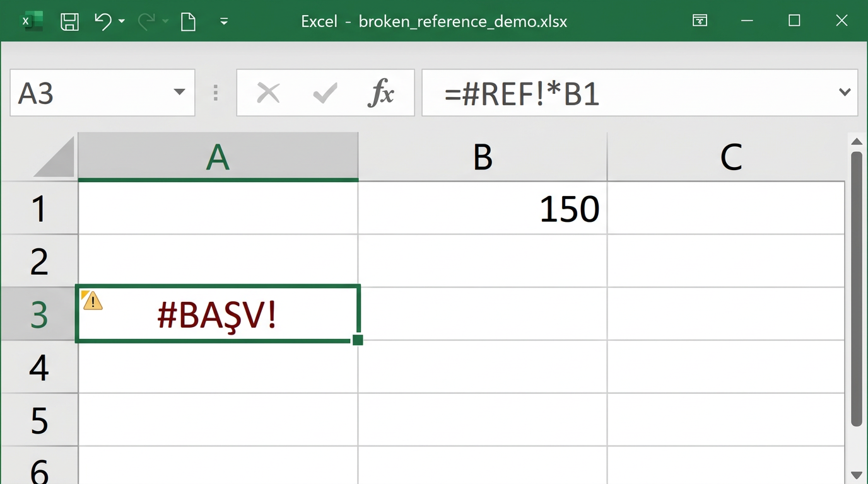The width and height of the screenshot is (868, 484).
Task: Expand the Name Box dropdown arrow
Action: pyautogui.click(x=179, y=93)
